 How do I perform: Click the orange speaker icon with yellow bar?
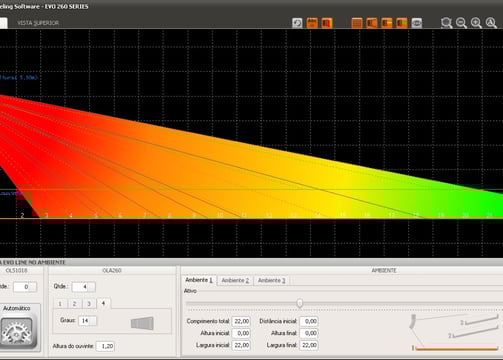387,23
